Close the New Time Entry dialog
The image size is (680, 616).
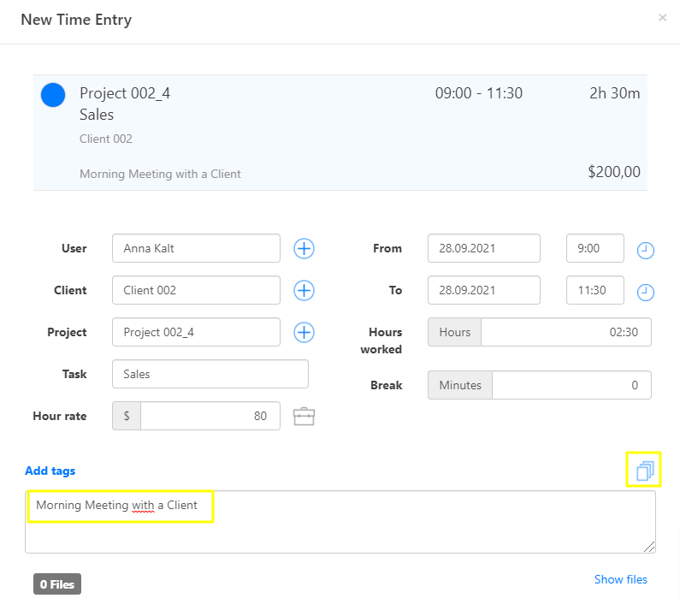point(662,17)
